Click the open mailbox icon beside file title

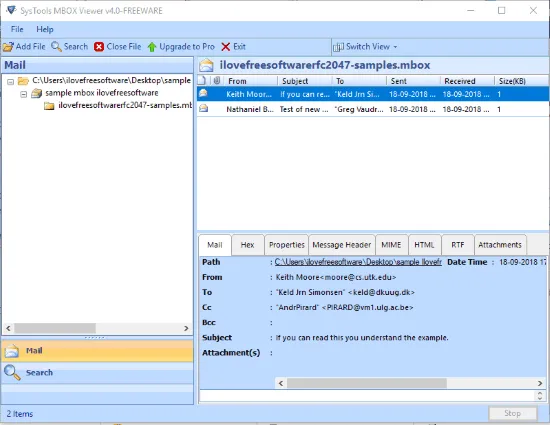(x=206, y=66)
